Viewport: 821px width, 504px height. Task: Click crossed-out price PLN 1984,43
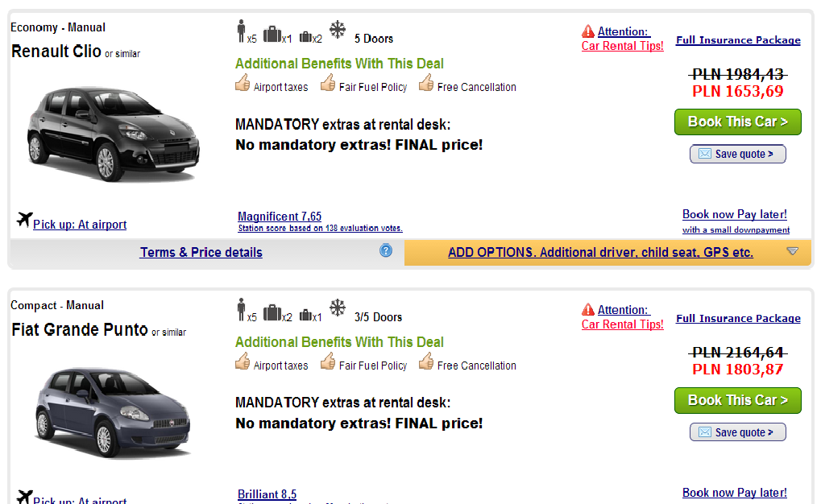coord(738,74)
